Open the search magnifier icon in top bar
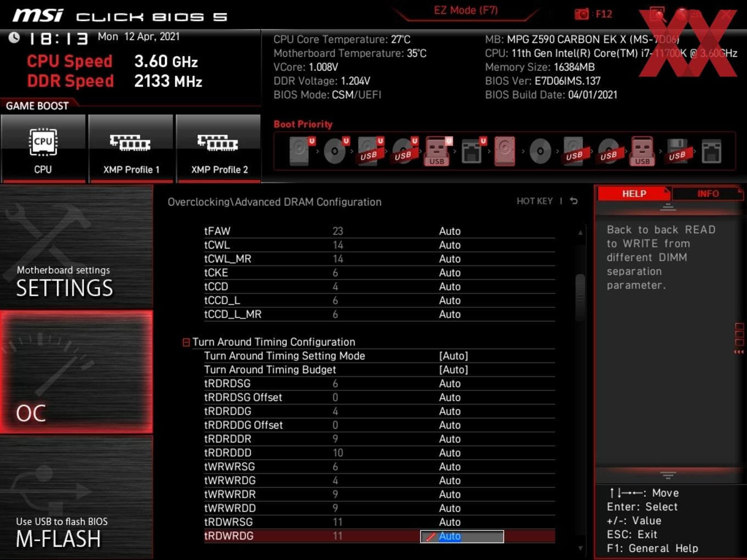Viewport: 747px width, 560px height. [x=657, y=14]
